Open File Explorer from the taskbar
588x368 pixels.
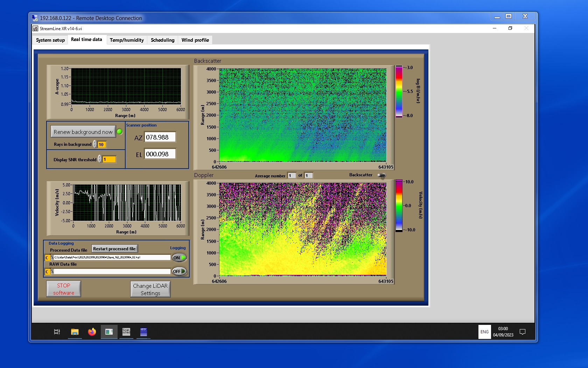point(75,332)
